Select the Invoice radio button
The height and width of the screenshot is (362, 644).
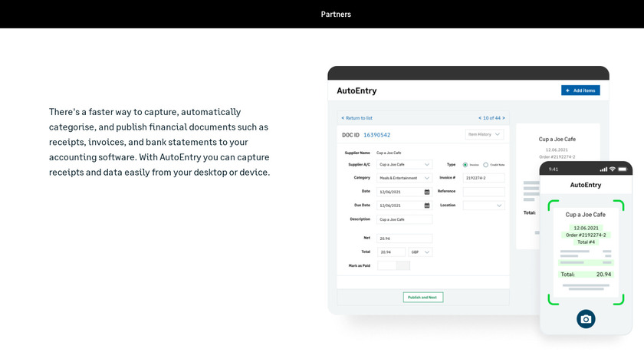point(465,165)
